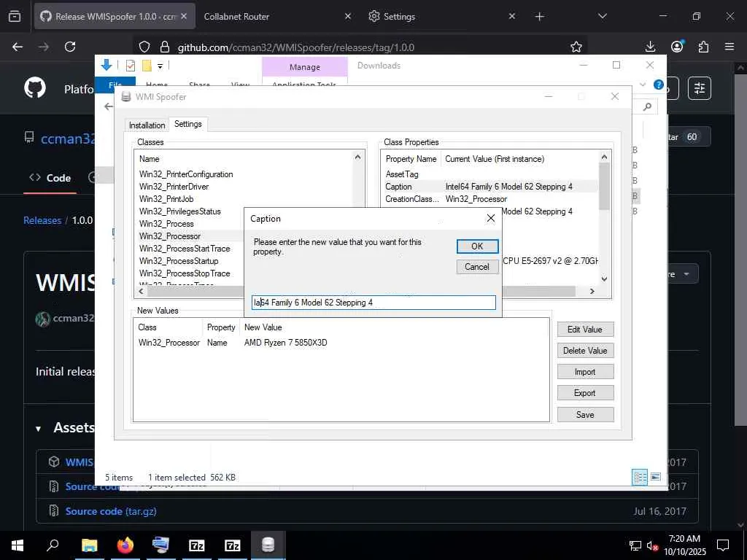
Task: Open the Windows notification center
Action: coord(723,545)
